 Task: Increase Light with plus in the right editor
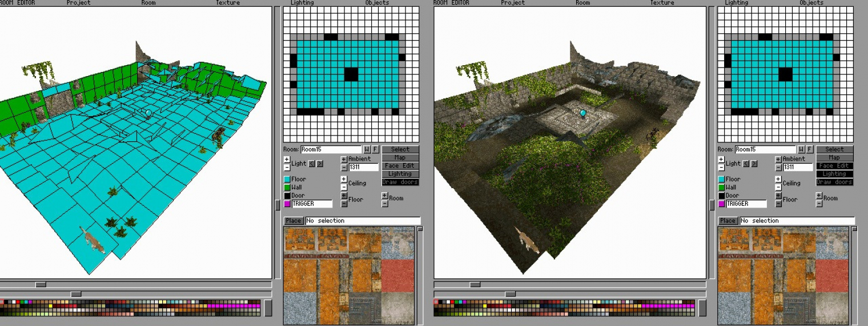[721, 160]
